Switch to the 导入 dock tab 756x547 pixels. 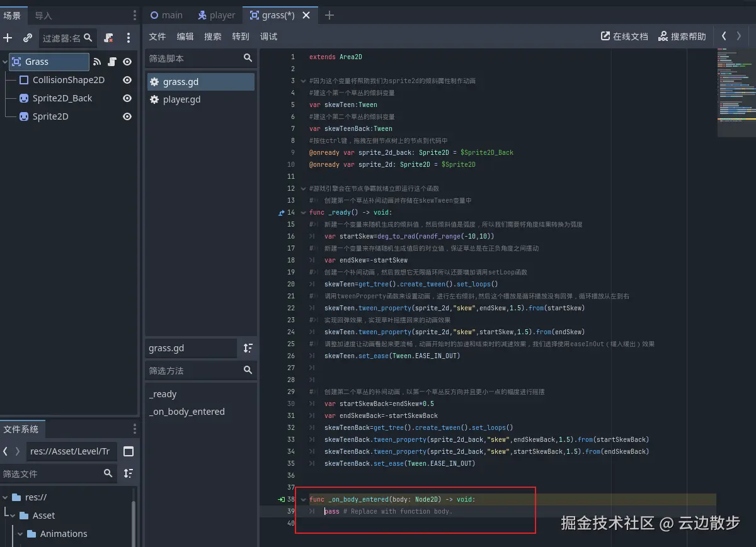pos(43,15)
